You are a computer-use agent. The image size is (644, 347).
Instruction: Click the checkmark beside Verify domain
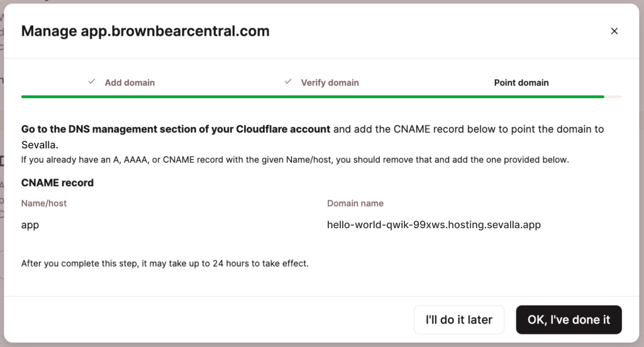coord(288,82)
